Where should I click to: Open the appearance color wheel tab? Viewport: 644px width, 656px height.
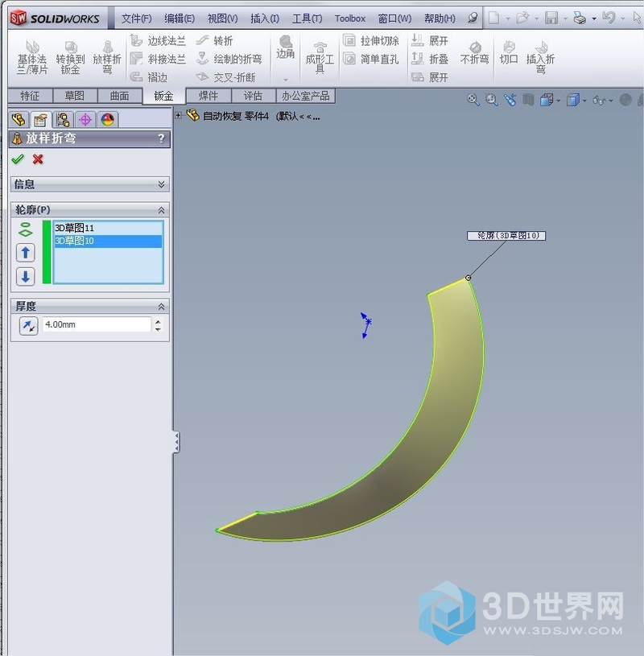pyautogui.click(x=108, y=120)
